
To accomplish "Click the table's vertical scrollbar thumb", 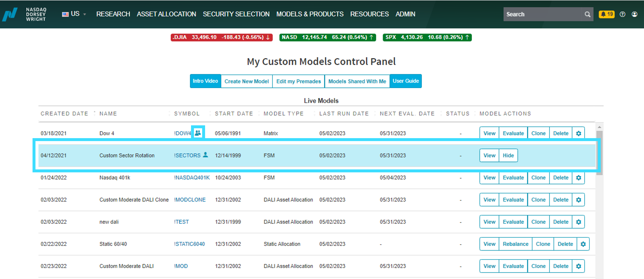I will [x=599, y=152].
